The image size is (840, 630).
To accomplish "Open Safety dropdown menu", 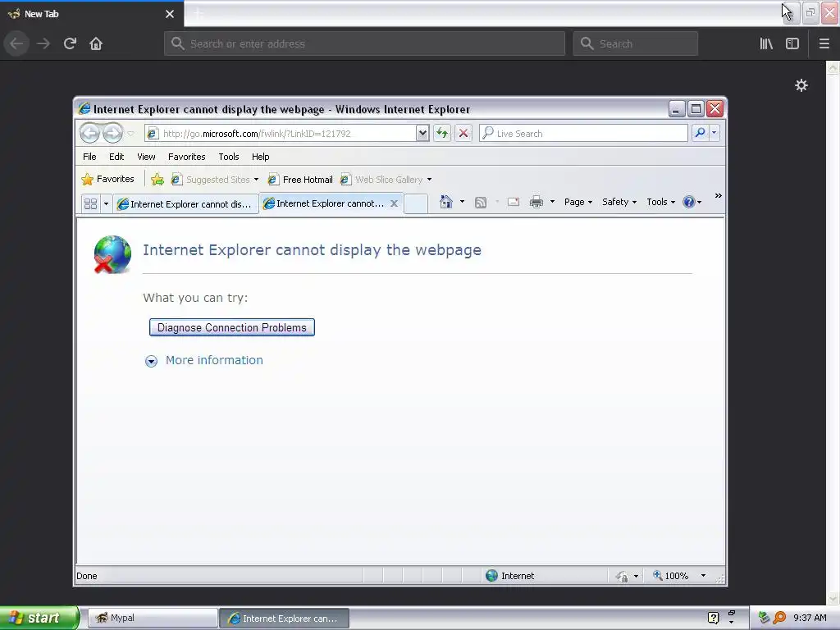I will pos(619,202).
